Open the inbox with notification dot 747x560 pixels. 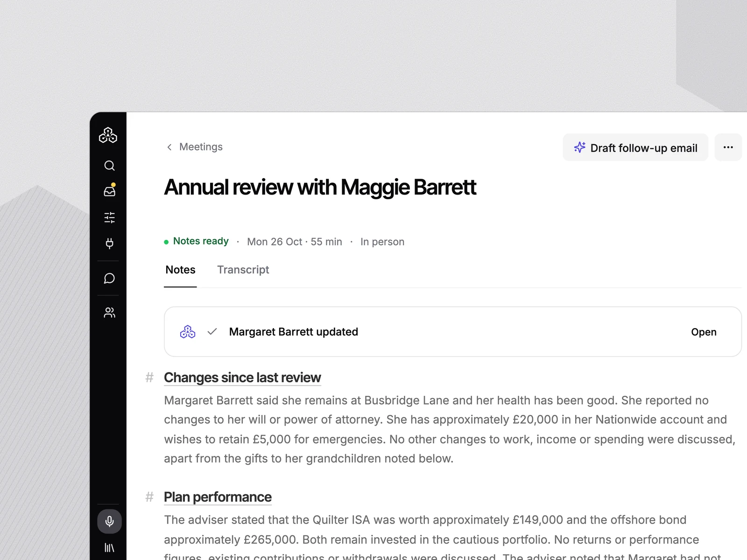click(109, 190)
